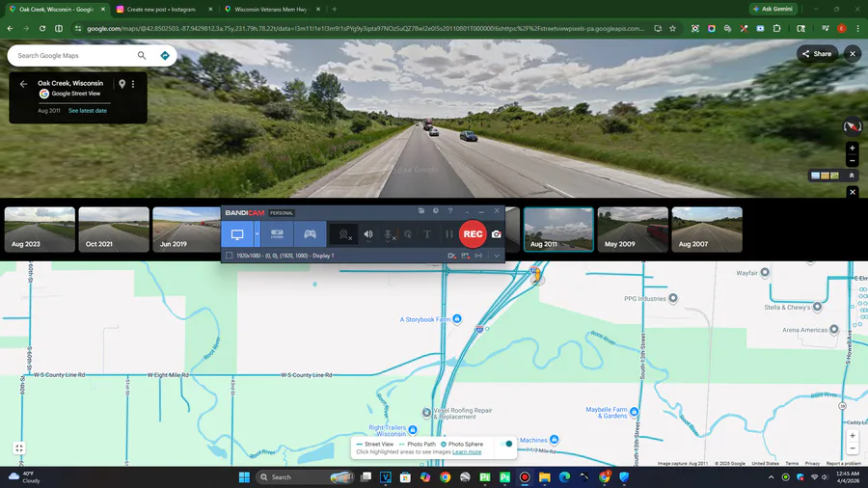
Task: Open Aug 2007 Street View thumbnail
Action: coord(707,230)
